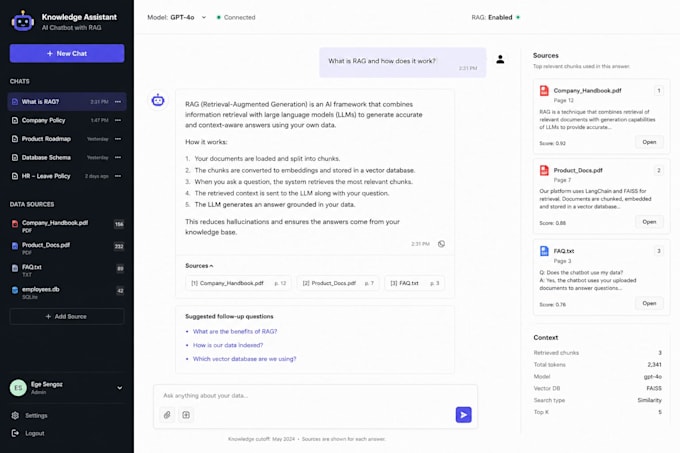Click the attach file paperclip icon
680x453 pixels.
167,415
